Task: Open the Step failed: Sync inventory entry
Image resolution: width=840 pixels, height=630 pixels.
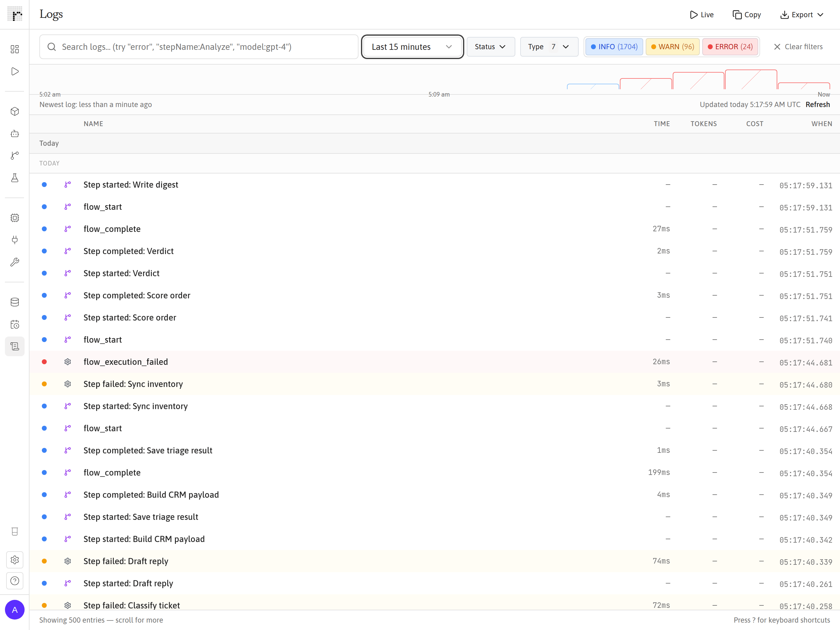Action: pos(434,384)
